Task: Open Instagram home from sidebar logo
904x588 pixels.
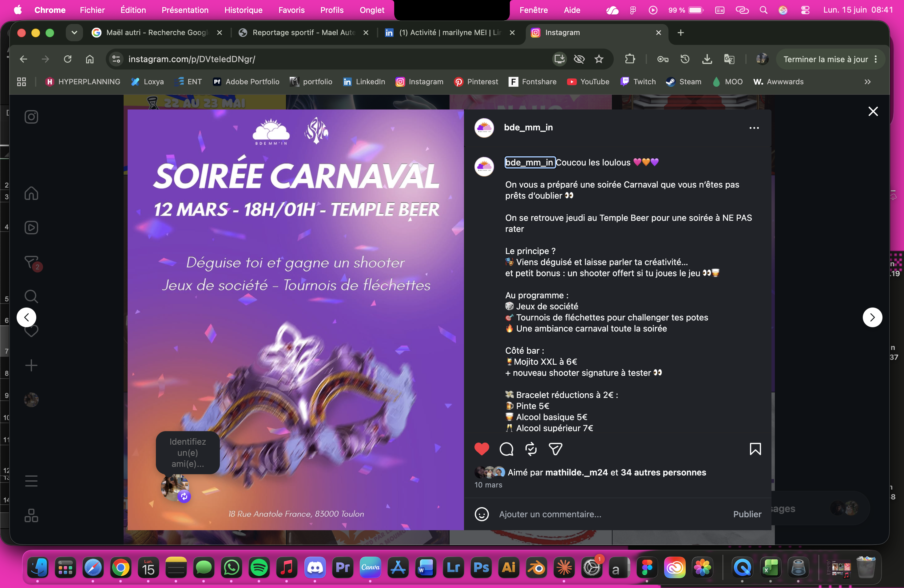Action: point(31,117)
